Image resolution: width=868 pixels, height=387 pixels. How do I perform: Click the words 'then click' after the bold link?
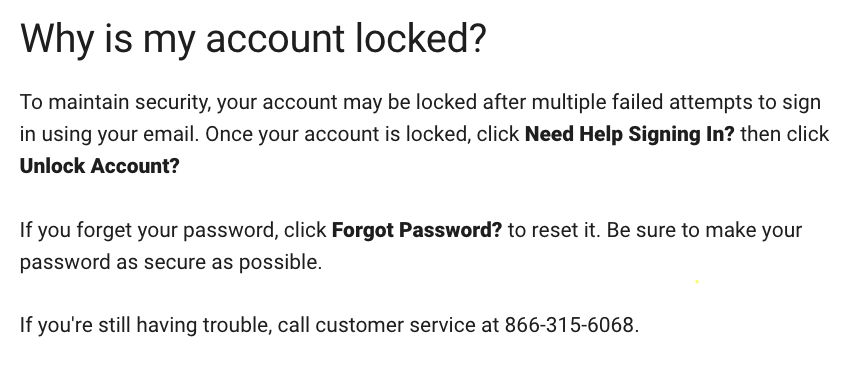(784, 134)
